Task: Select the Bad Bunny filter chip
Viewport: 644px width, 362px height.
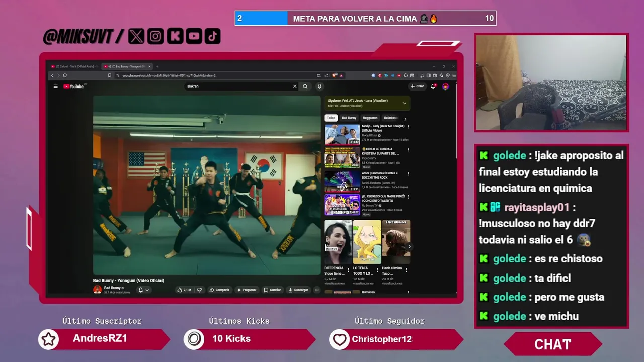Action: (349, 118)
